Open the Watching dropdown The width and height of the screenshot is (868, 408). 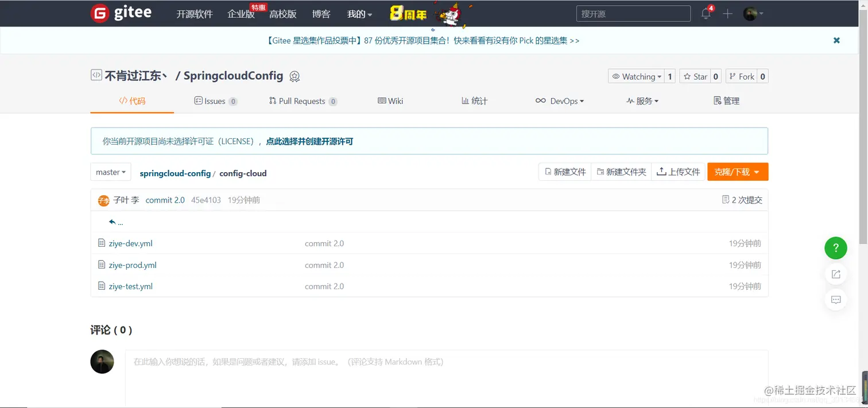pos(636,76)
